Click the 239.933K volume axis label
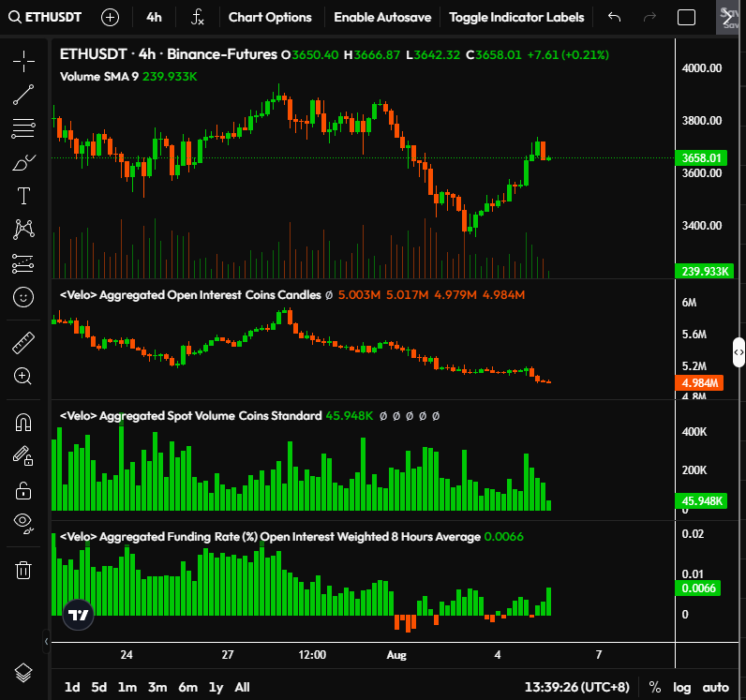Image resolution: width=746 pixels, height=700 pixels. (704, 271)
